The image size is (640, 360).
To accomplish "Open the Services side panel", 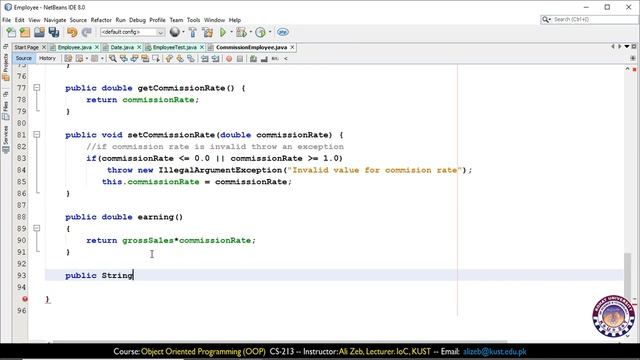I will (5, 139).
